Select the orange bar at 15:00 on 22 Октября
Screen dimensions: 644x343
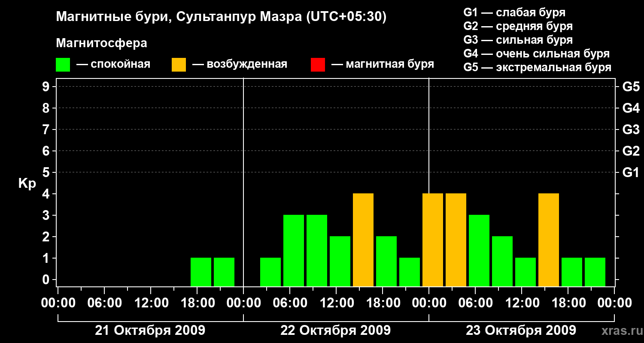pyautogui.click(x=363, y=240)
